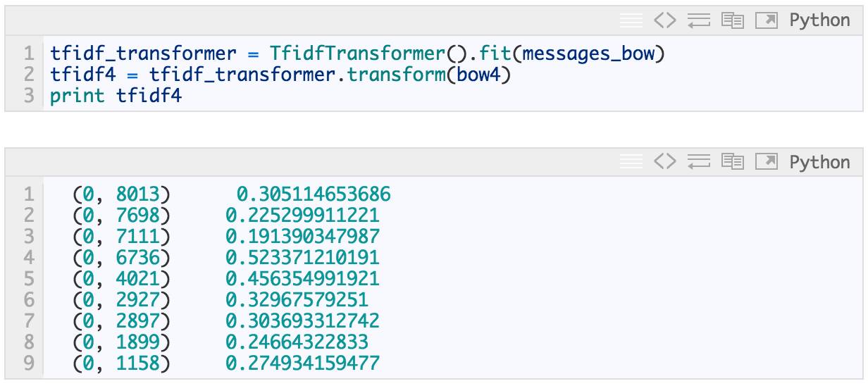
Task: Open top code block in new window
Action: coord(766,21)
